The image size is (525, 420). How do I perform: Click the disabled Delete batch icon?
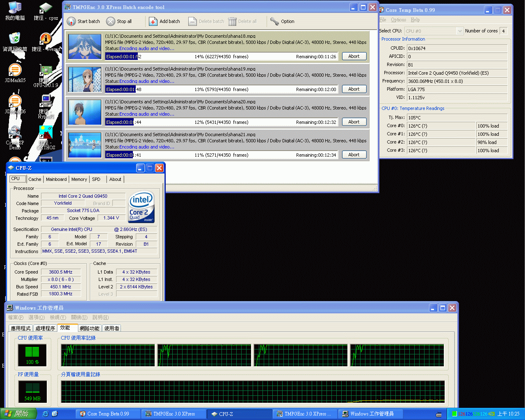tap(192, 21)
